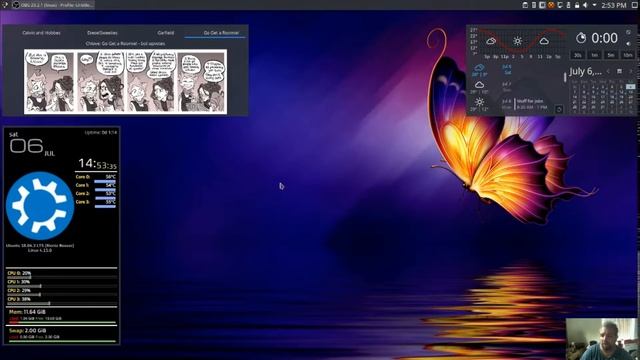This screenshot has width=640, height=360.
Task: Click the timer clock icon
Action: coord(581,38)
